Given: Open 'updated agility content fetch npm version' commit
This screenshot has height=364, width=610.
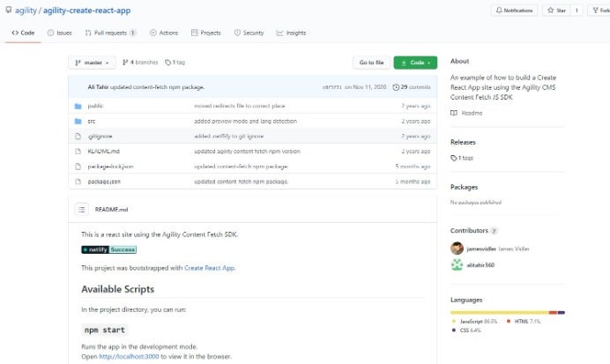Looking at the screenshot, I should (247, 152).
